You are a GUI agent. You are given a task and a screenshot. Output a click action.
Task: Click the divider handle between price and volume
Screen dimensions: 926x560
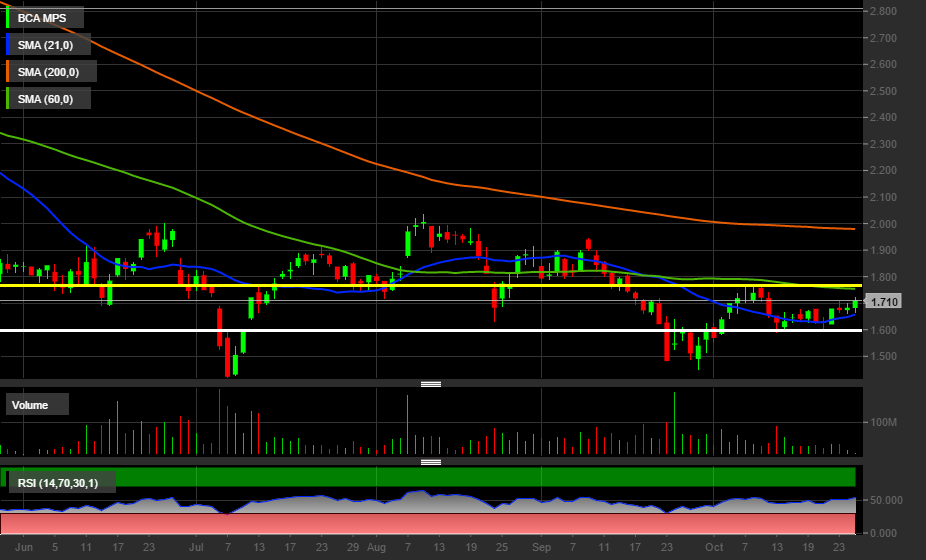pos(431,385)
